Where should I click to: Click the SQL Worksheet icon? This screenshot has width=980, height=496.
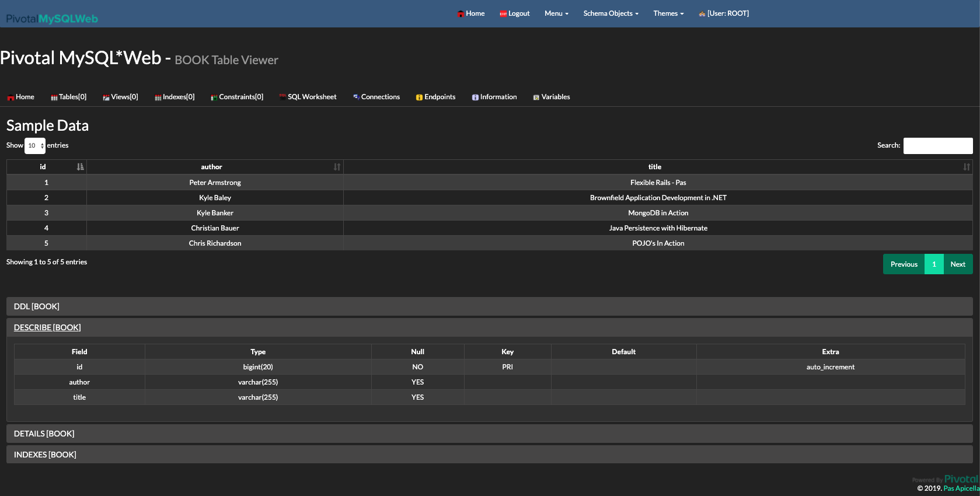[283, 97]
